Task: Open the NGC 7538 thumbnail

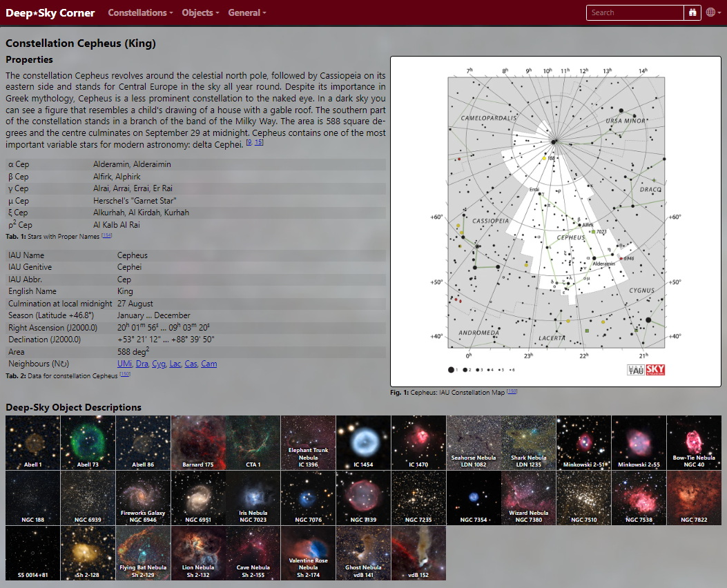Action: tap(639, 498)
